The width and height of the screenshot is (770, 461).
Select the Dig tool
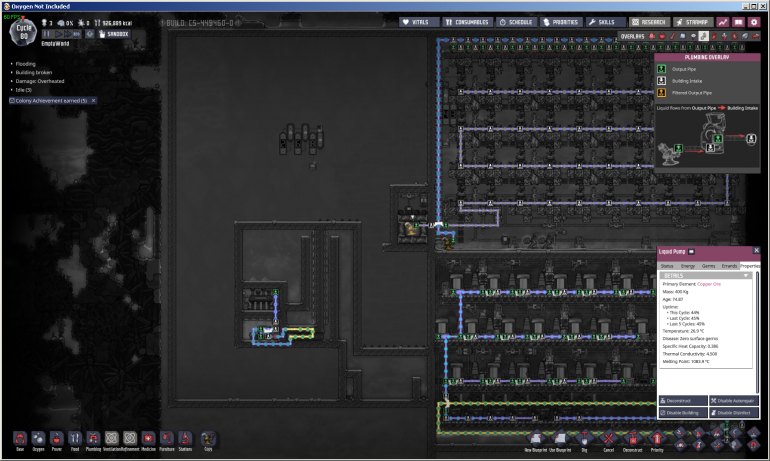[x=584, y=439]
